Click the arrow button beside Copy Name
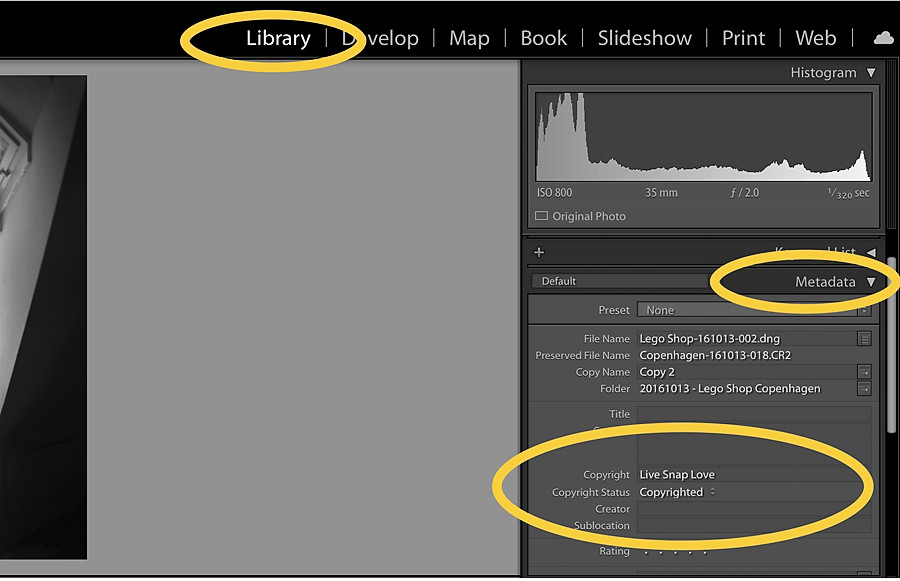The image size is (900, 581). 864,372
